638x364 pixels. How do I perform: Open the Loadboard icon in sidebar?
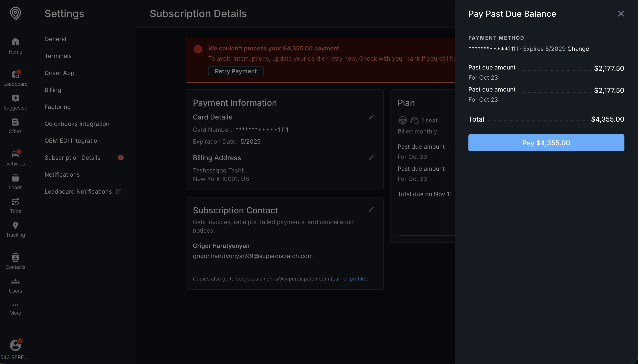15,79
